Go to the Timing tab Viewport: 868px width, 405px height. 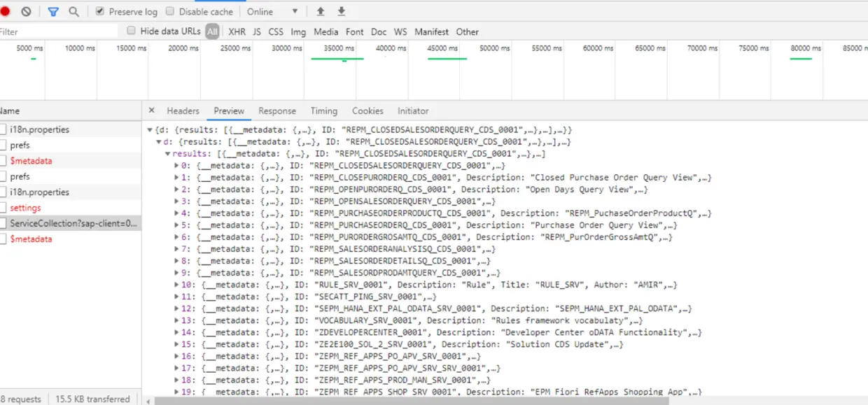324,111
